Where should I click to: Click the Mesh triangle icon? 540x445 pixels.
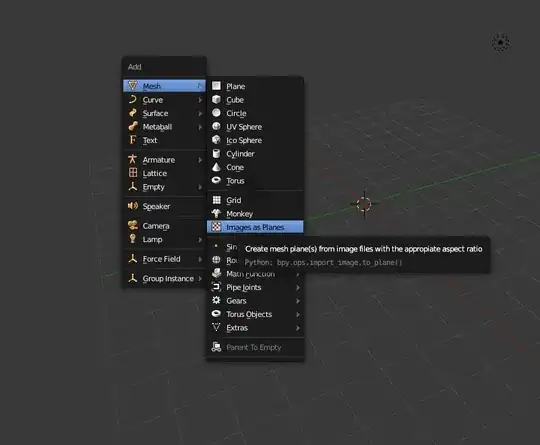tap(133, 85)
